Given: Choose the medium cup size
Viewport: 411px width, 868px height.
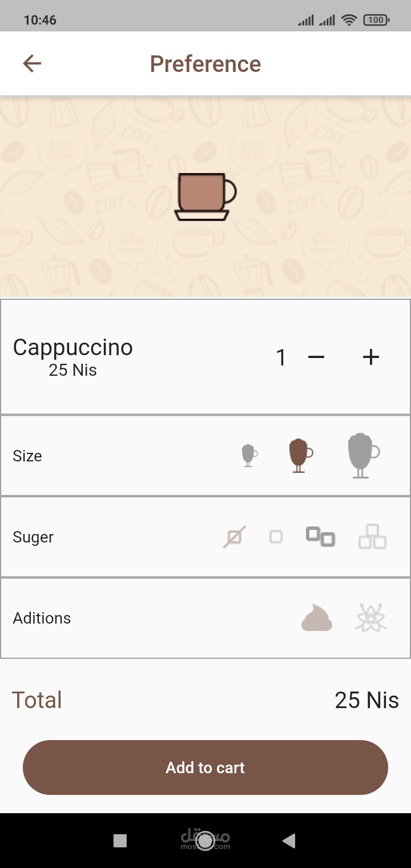Looking at the screenshot, I should coord(300,456).
